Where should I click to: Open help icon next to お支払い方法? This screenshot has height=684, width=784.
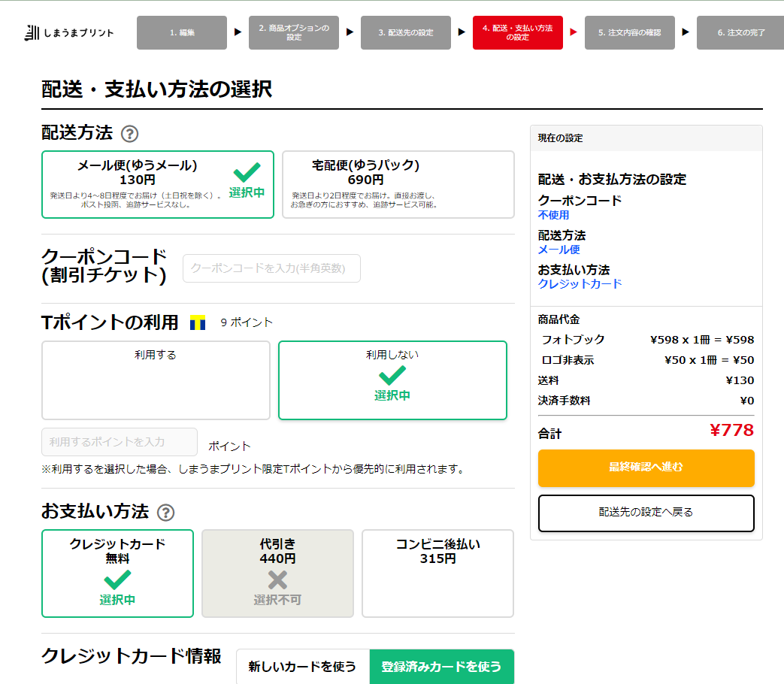(x=166, y=513)
